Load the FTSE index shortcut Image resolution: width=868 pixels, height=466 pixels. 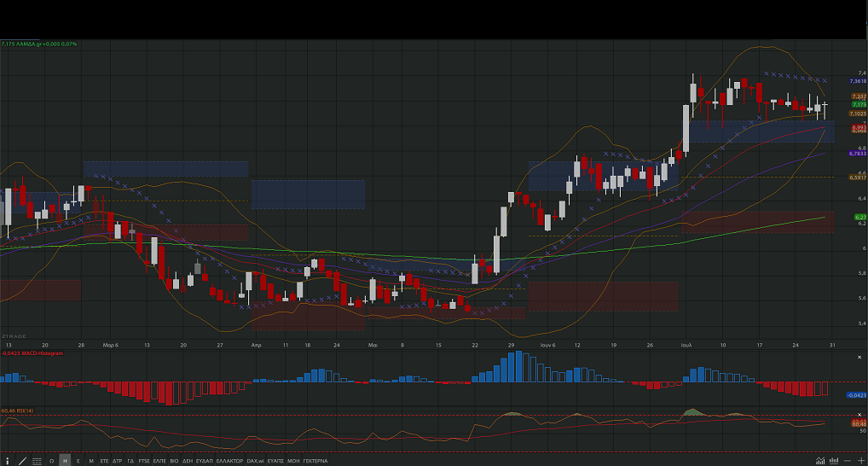click(144, 461)
